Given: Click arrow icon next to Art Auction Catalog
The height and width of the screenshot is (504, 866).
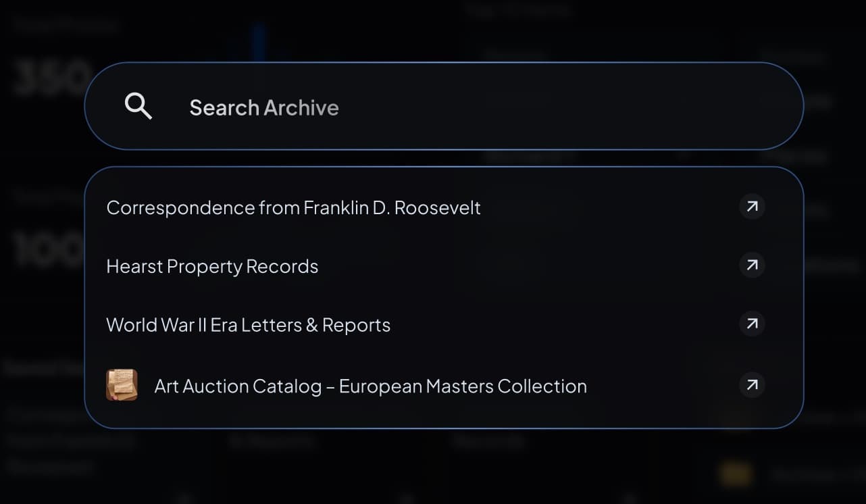Looking at the screenshot, I should [x=752, y=385].
